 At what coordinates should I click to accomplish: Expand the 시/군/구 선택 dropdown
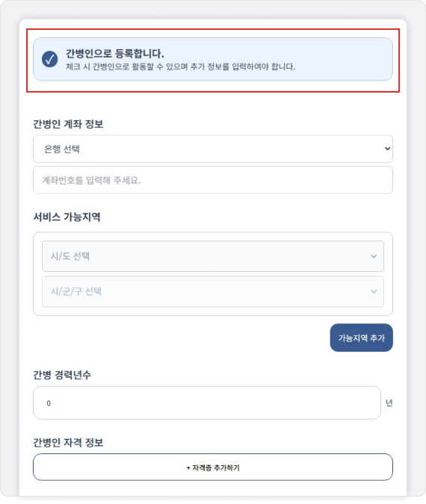click(213, 291)
